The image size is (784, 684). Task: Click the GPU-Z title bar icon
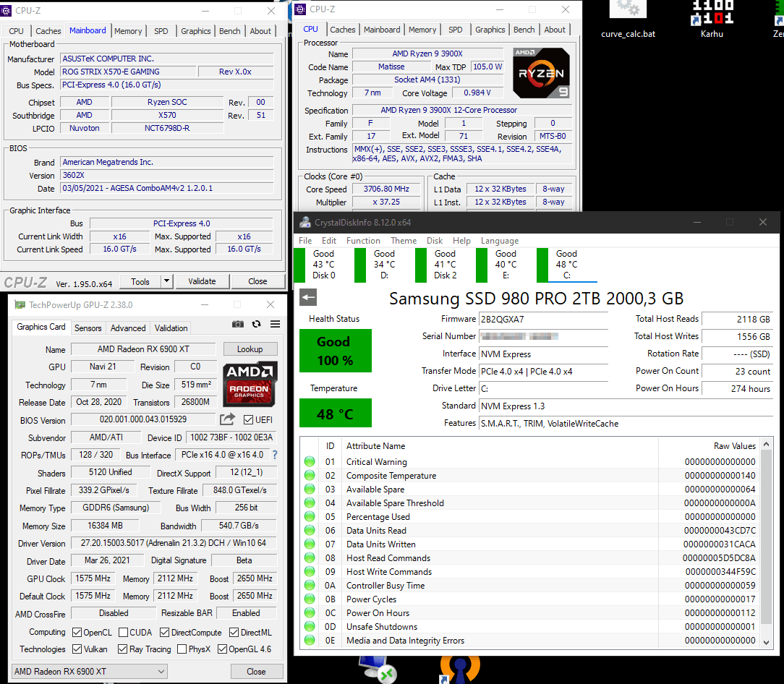coord(20,304)
